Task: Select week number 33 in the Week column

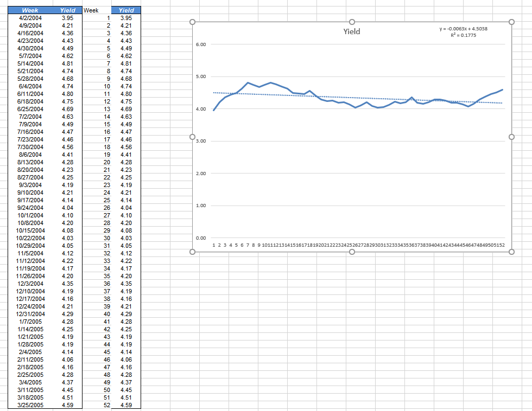Action: click(97, 261)
